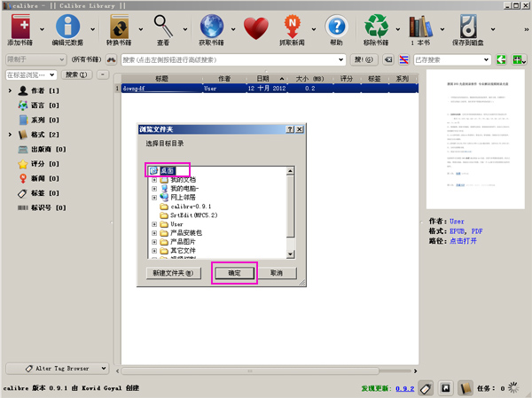Click the red heart donate icon

(256, 28)
